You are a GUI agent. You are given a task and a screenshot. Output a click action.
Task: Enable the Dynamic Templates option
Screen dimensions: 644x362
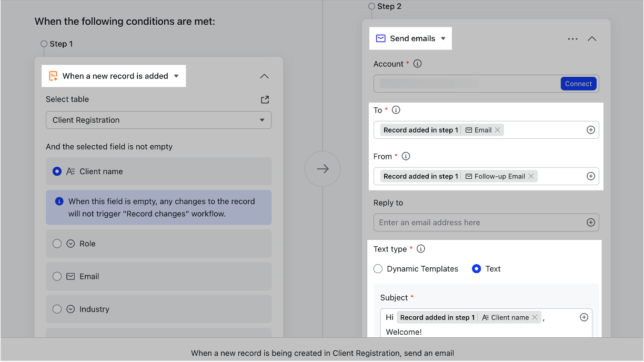(378, 268)
